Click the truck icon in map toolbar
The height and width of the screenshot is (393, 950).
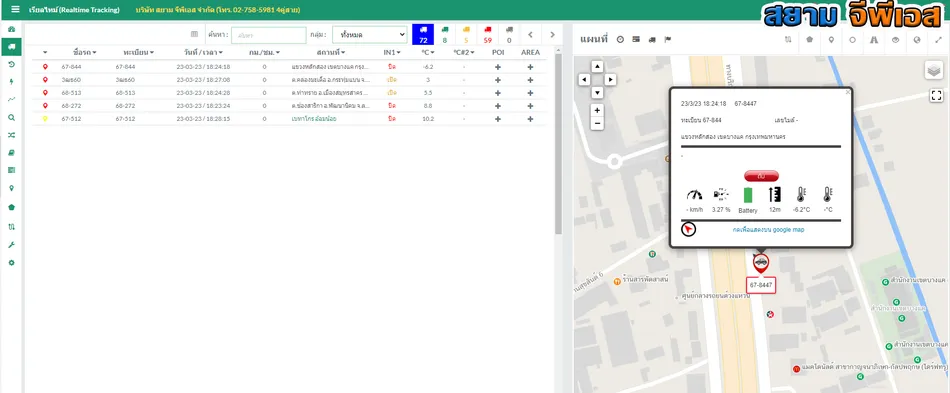click(652, 39)
